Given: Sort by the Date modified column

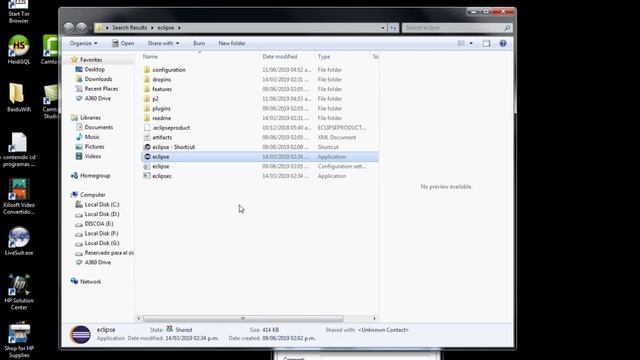Looking at the screenshot, I should point(280,57).
